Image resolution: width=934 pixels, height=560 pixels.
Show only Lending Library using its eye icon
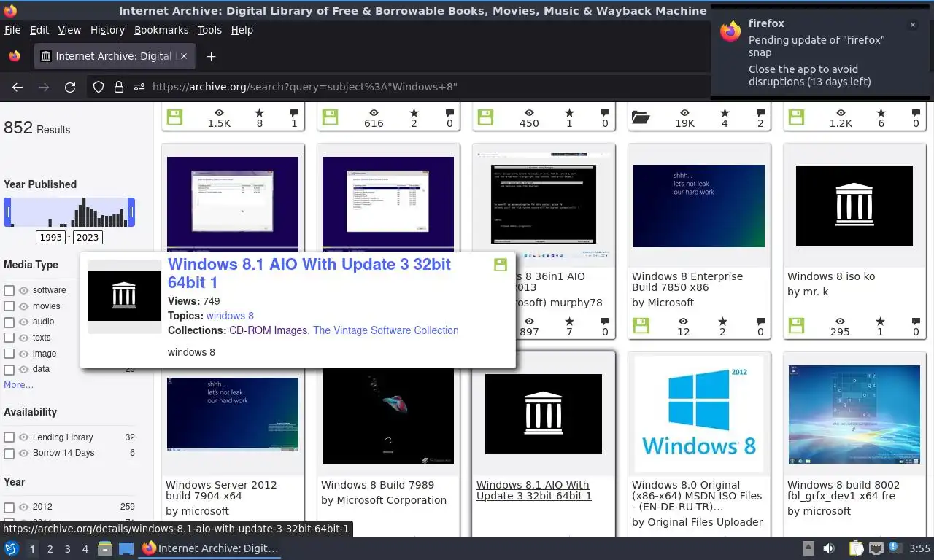(23, 437)
